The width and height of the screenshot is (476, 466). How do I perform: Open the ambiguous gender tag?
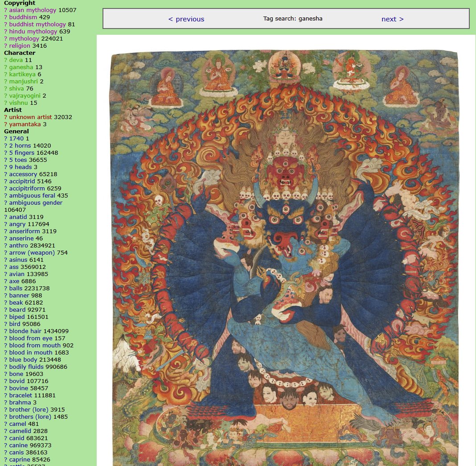36,203
